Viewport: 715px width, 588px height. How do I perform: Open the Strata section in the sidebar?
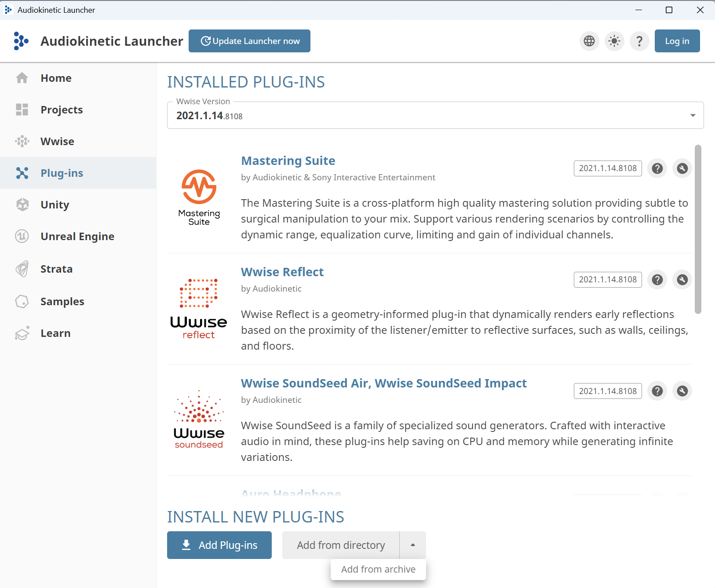pos(56,269)
